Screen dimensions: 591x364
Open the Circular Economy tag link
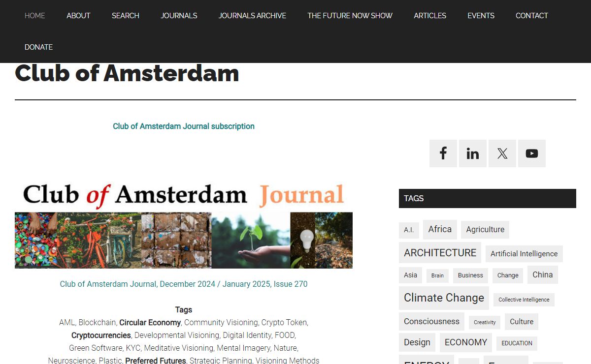click(x=150, y=323)
